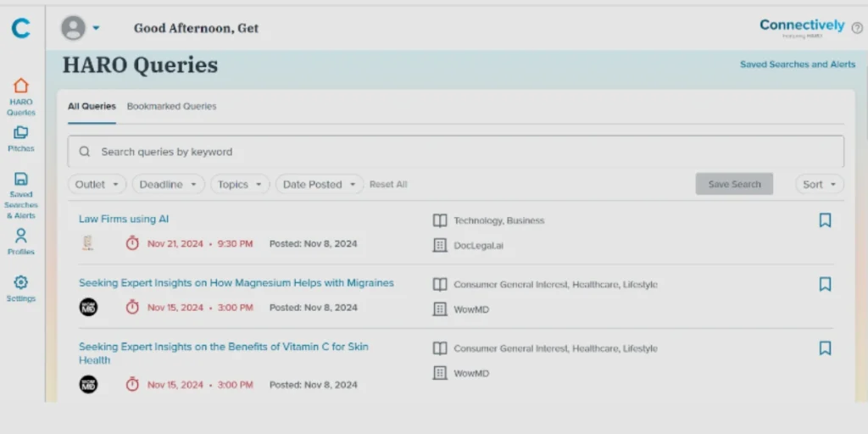
Task: Open Saved Searches & Alerts sidebar icon
Action: 21,179
